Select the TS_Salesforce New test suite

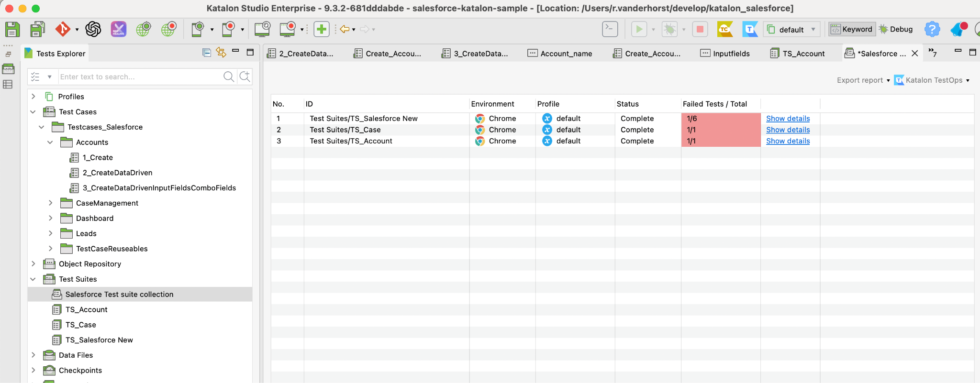(x=99, y=340)
